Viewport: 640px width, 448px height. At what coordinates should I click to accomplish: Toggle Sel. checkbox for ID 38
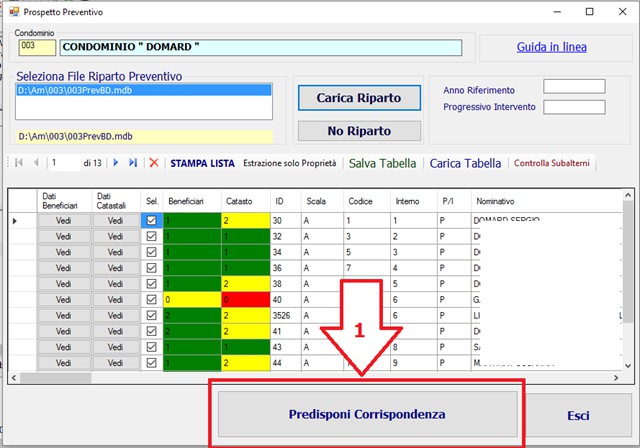click(151, 284)
